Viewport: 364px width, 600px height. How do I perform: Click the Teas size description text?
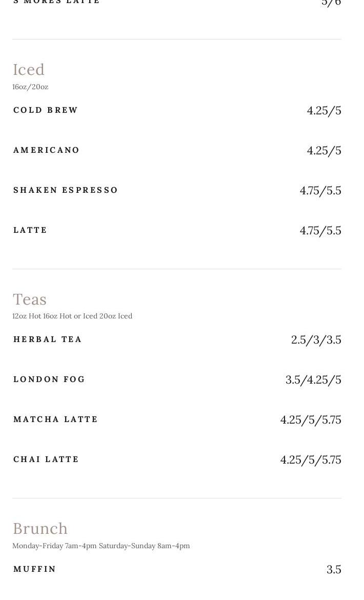pyautogui.click(x=72, y=316)
